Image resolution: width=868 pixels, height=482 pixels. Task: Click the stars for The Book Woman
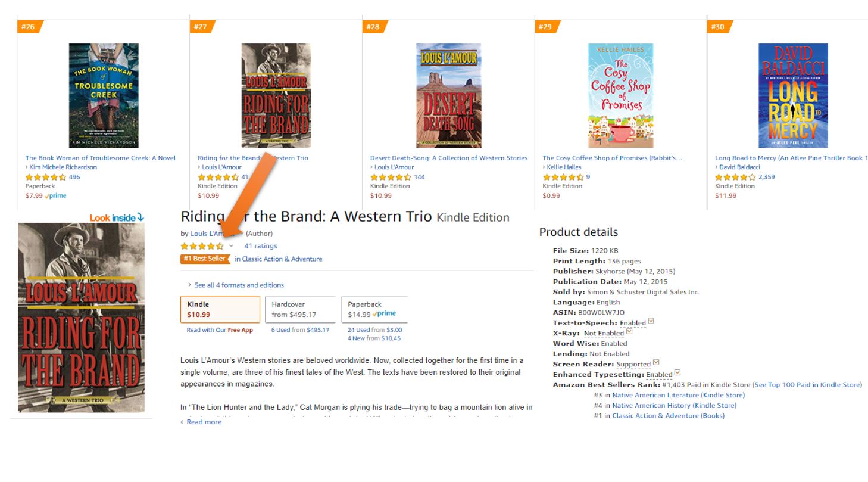coord(45,177)
